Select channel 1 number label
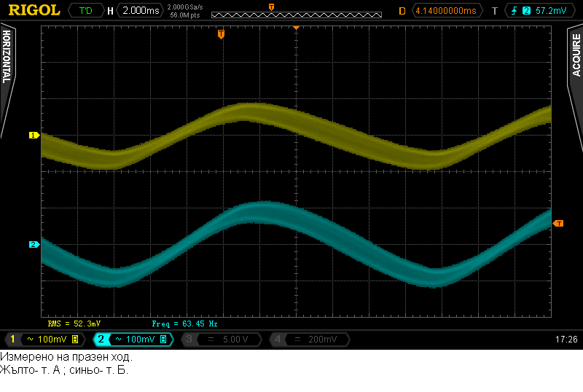The image size is (583, 392). (12, 340)
